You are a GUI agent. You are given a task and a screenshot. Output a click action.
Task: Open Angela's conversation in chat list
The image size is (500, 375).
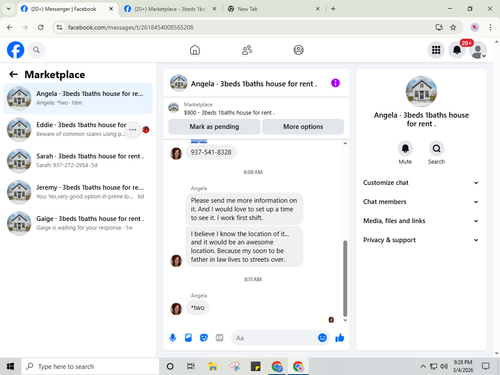point(78,98)
